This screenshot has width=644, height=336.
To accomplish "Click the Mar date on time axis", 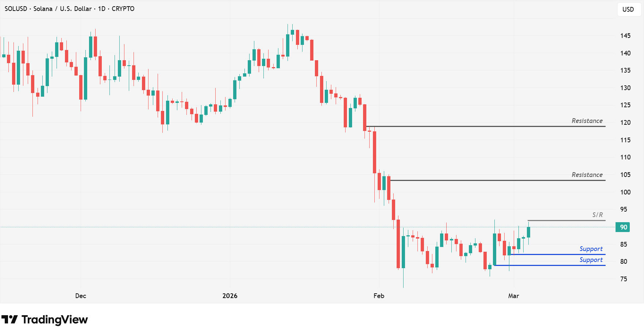I will [x=513, y=296].
